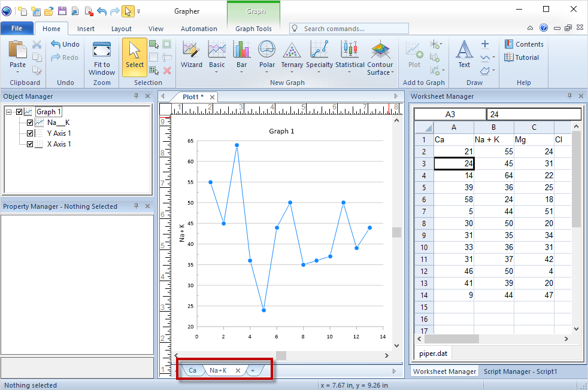Open the Polar graph types menu
588x390 pixels.
266,54
